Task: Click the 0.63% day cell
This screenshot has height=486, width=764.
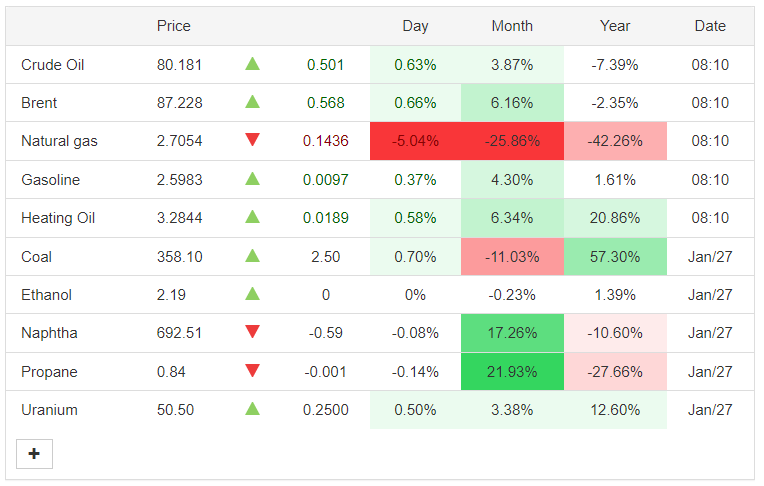Action: (x=415, y=65)
